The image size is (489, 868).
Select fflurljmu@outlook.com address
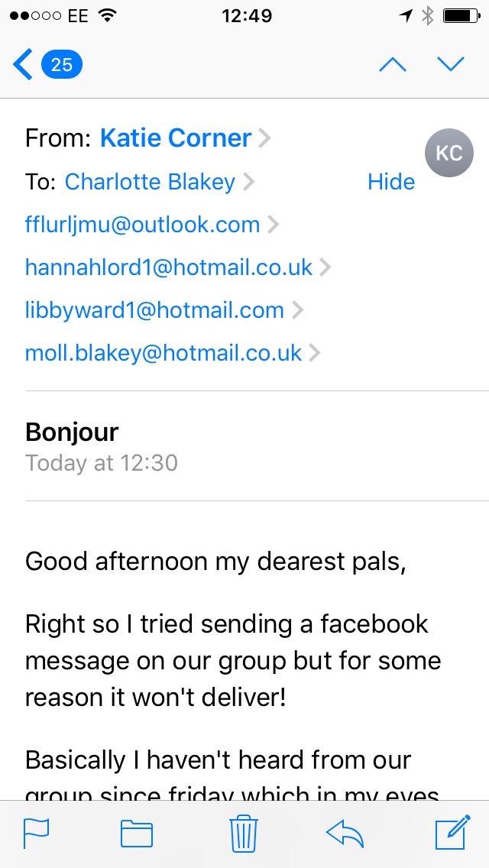(x=142, y=225)
